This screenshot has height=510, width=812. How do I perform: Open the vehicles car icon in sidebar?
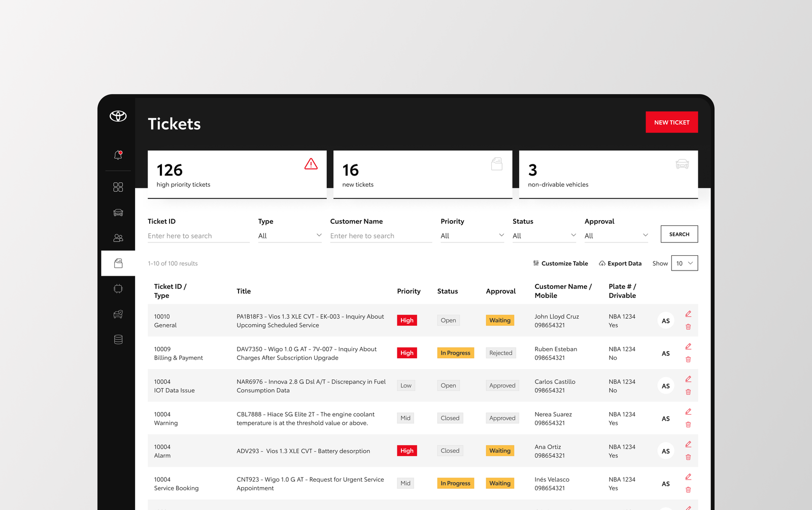[118, 213]
